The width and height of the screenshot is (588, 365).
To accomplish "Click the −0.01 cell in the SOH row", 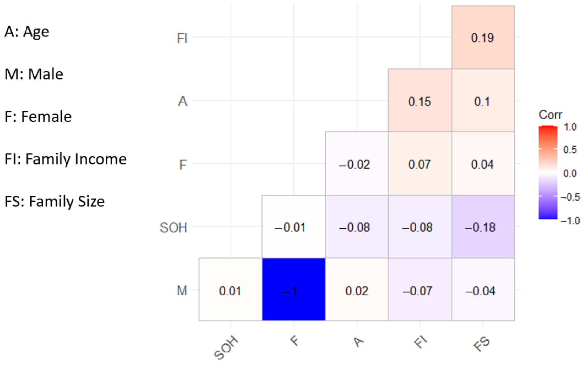I will coord(293,227).
